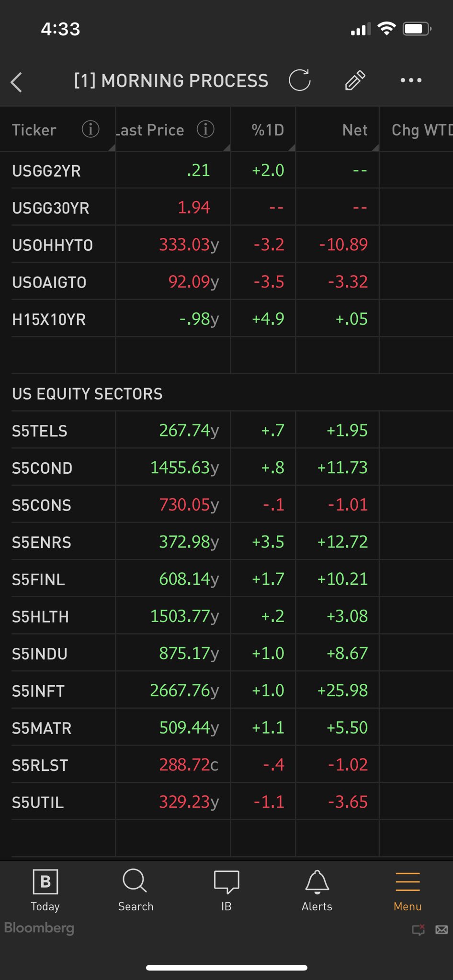The height and width of the screenshot is (980, 453).
Task: Tap the back arrow icon
Action: 17,82
